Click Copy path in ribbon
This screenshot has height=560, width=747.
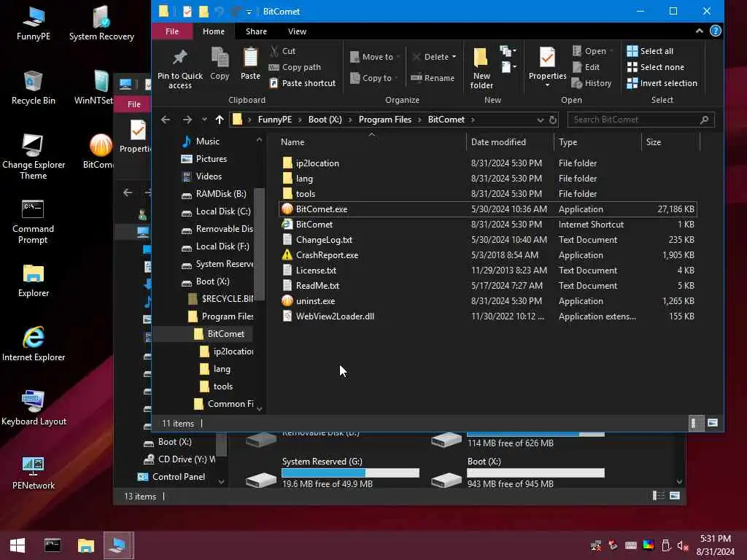click(x=295, y=67)
